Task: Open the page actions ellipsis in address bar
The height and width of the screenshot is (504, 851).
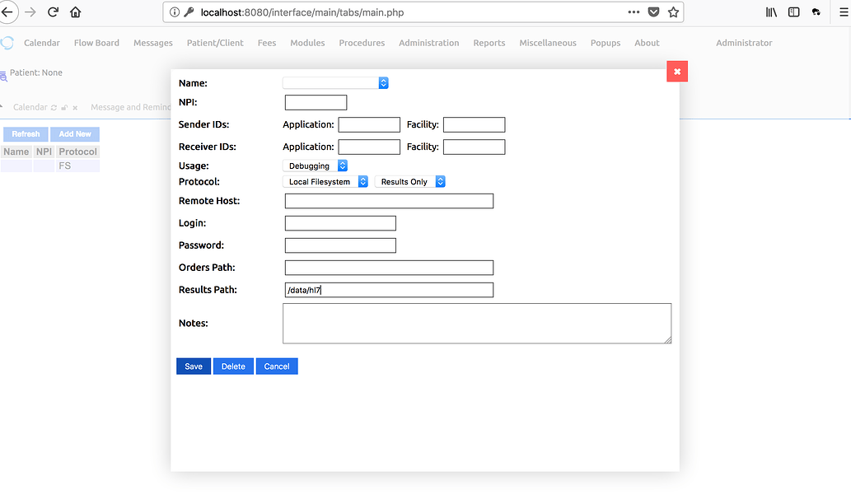Action: click(634, 12)
